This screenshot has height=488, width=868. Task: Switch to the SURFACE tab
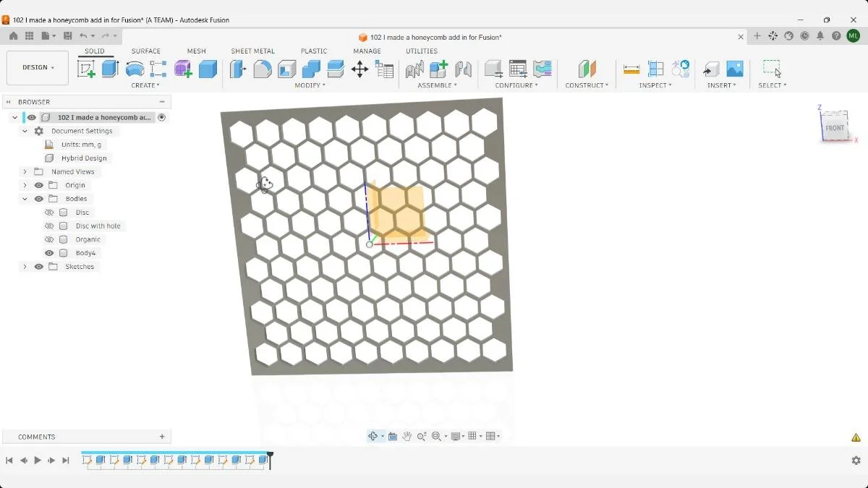point(146,51)
